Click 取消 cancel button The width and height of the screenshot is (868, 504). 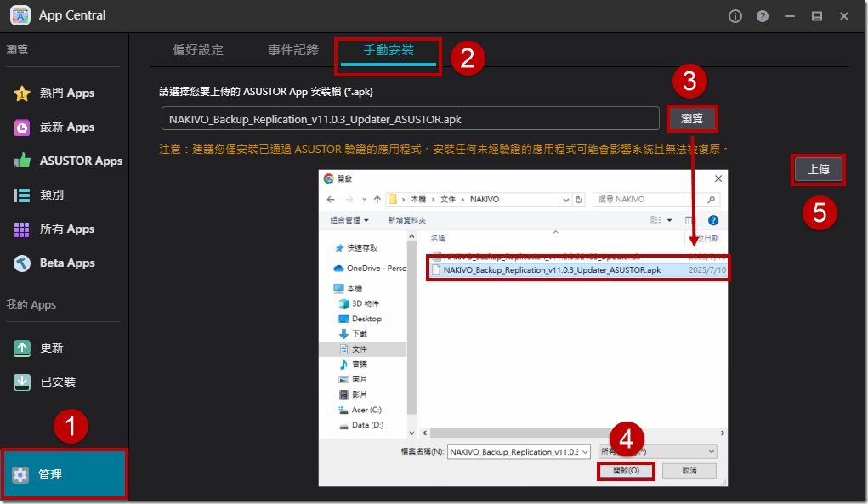pos(689,470)
